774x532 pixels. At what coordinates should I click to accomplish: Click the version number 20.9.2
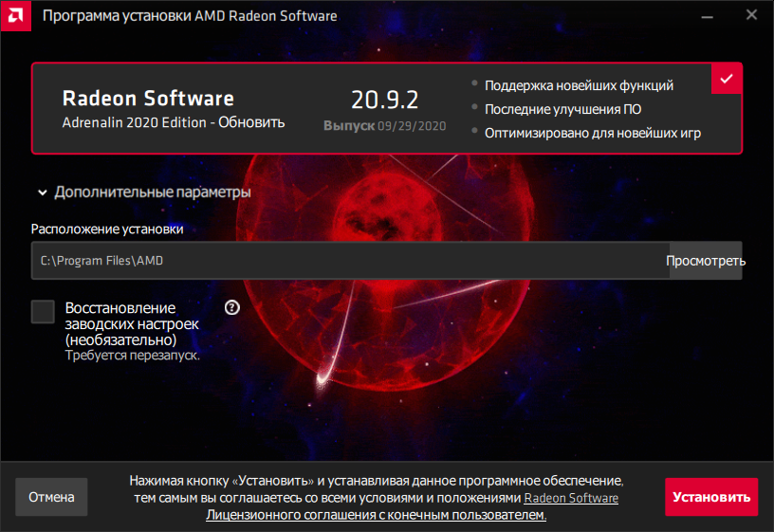click(x=385, y=100)
